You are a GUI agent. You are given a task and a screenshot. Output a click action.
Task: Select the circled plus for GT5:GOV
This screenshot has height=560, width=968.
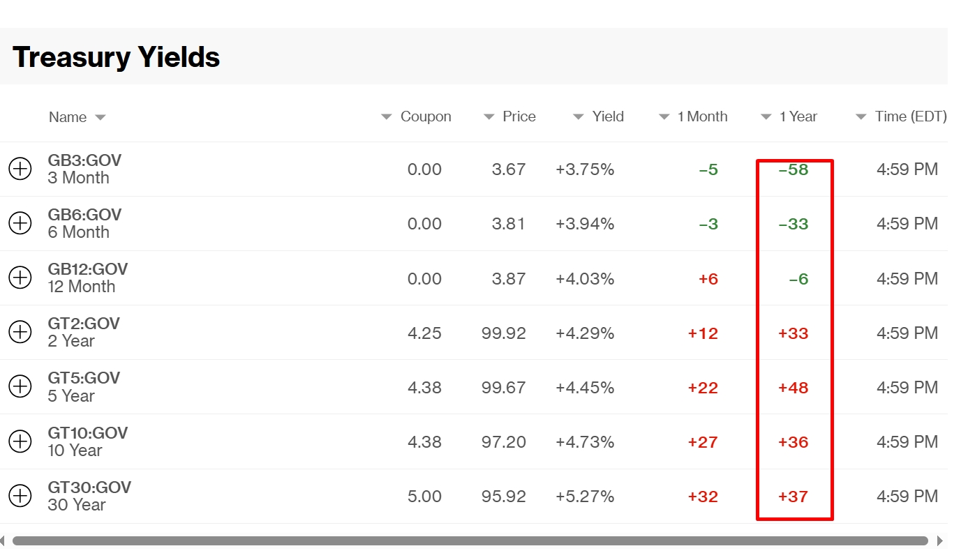click(x=20, y=386)
